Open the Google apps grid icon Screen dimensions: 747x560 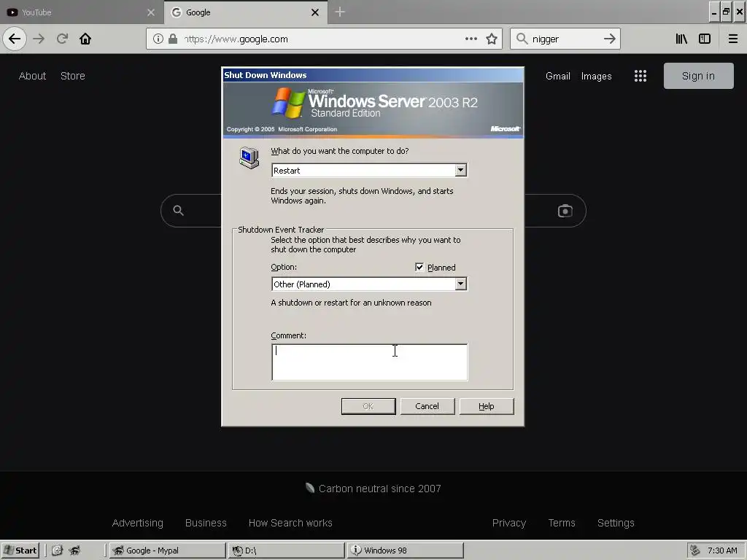pyautogui.click(x=640, y=76)
